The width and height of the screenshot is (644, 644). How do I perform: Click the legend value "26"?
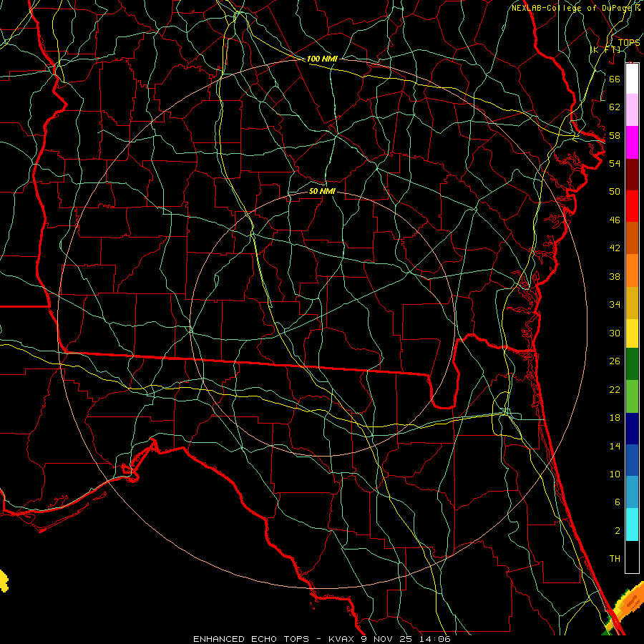pyautogui.click(x=615, y=361)
